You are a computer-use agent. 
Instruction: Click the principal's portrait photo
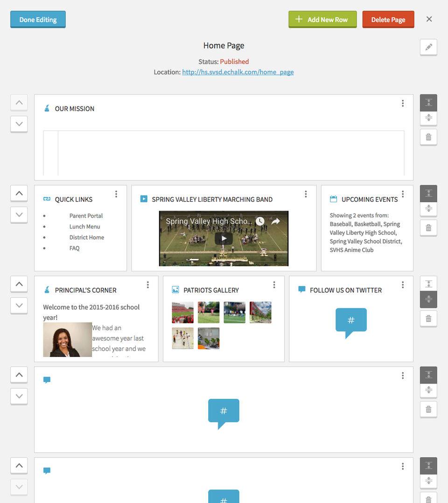pos(68,340)
